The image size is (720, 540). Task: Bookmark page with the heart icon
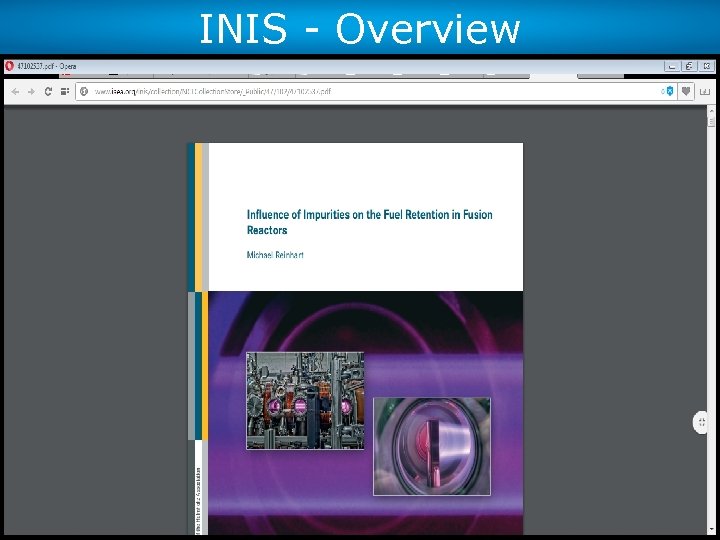(686, 91)
